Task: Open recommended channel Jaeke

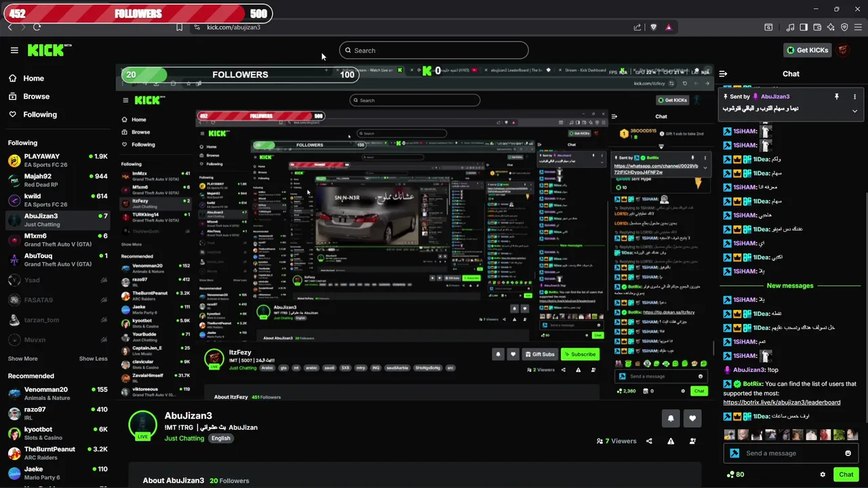Action: click(58, 472)
